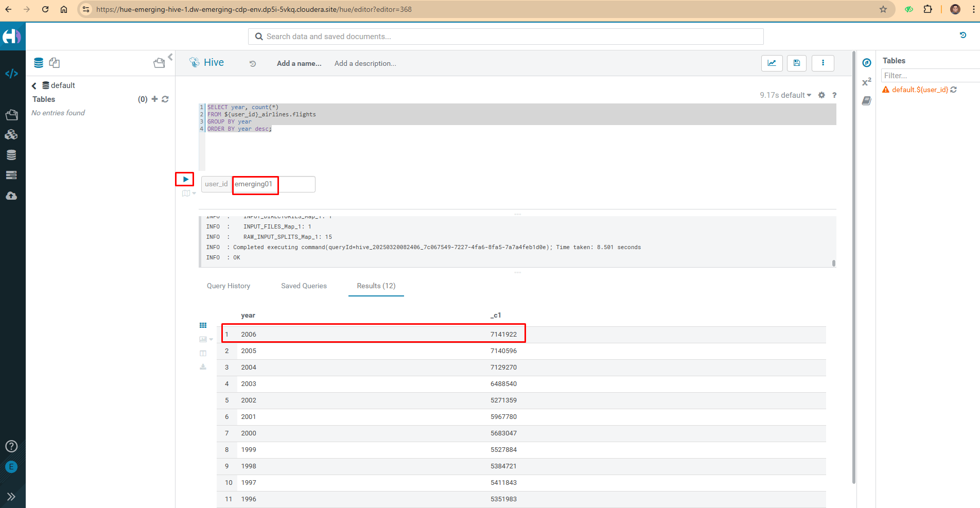
Task: Open query history clock icon beside Hive
Action: (x=253, y=64)
